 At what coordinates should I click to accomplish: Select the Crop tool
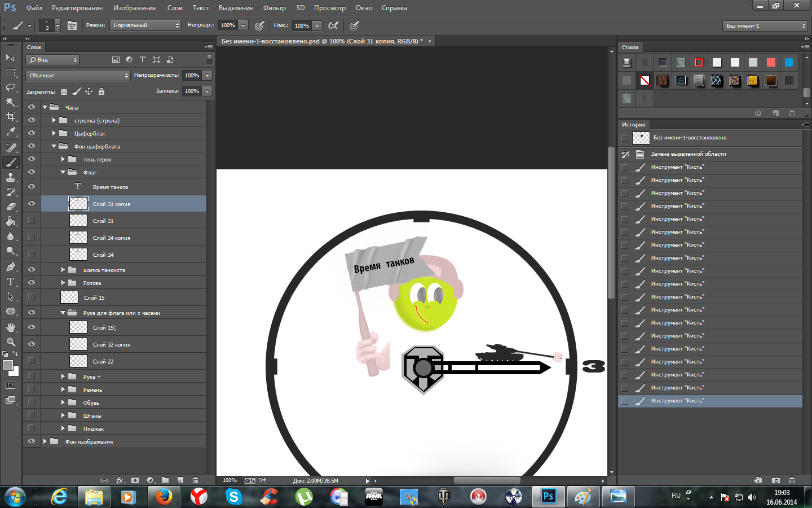[x=11, y=117]
